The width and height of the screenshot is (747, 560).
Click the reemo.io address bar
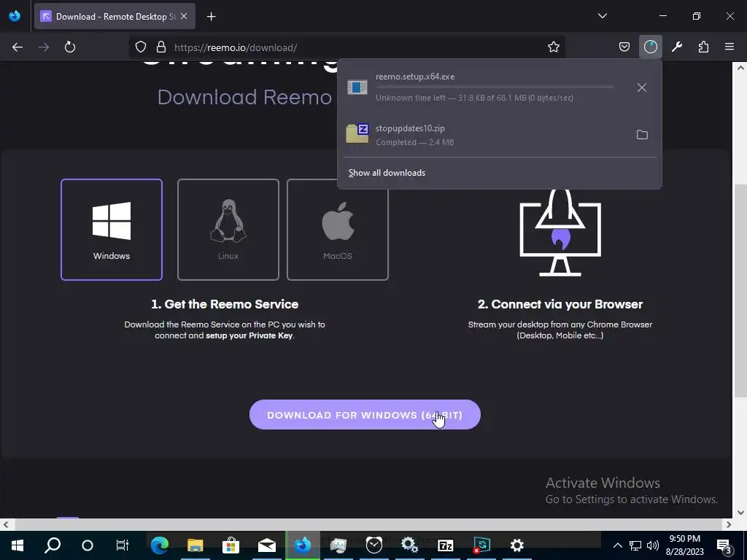[348, 47]
